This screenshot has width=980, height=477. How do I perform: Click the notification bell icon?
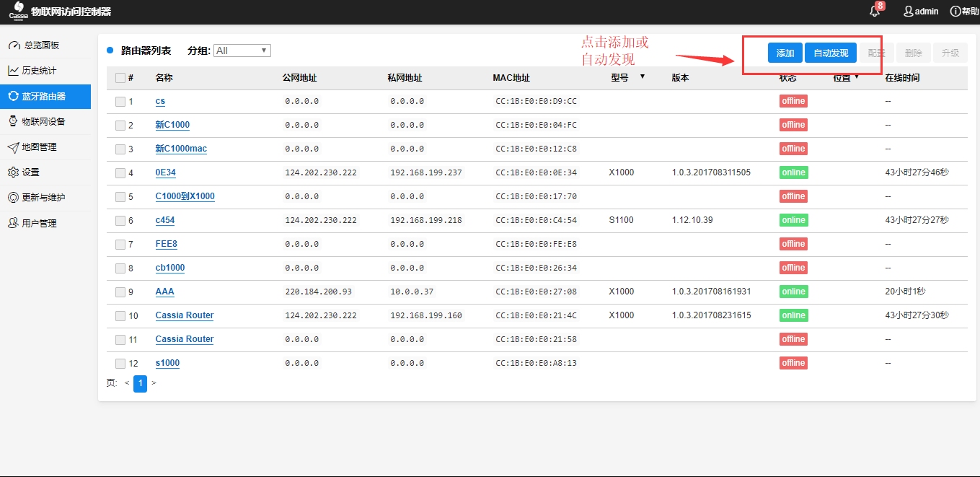(875, 12)
